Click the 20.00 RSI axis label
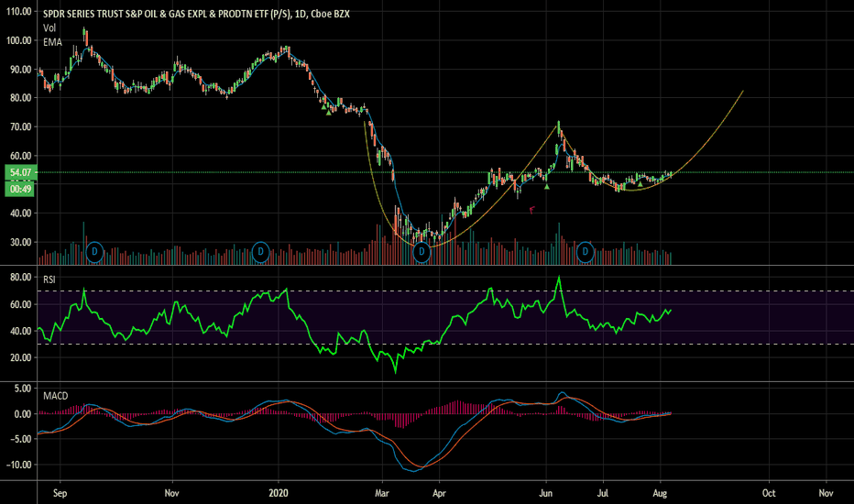The width and height of the screenshot is (854, 504). pos(21,358)
